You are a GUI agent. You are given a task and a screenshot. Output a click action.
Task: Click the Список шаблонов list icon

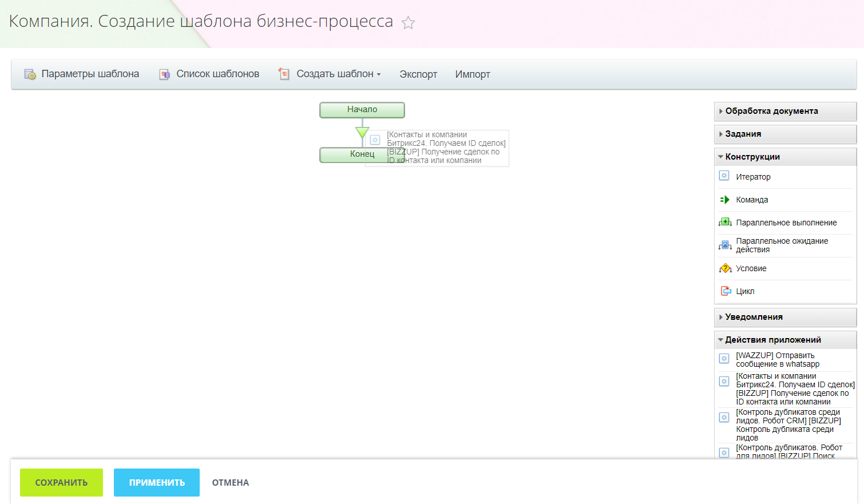click(x=164, y=74)
